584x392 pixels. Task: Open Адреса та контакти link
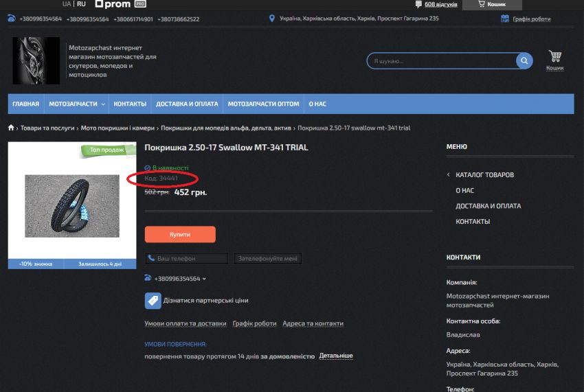pos(313,323)
